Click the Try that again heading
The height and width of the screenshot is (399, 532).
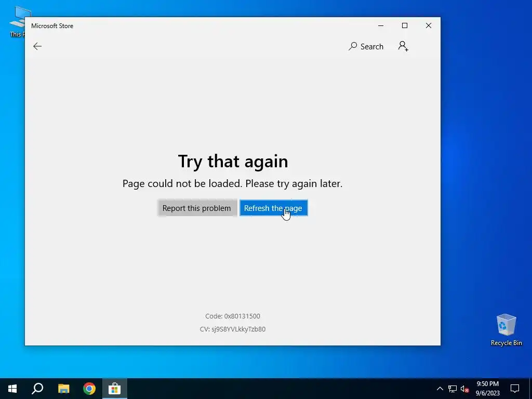pyautogui.click(x=233, y=162)
